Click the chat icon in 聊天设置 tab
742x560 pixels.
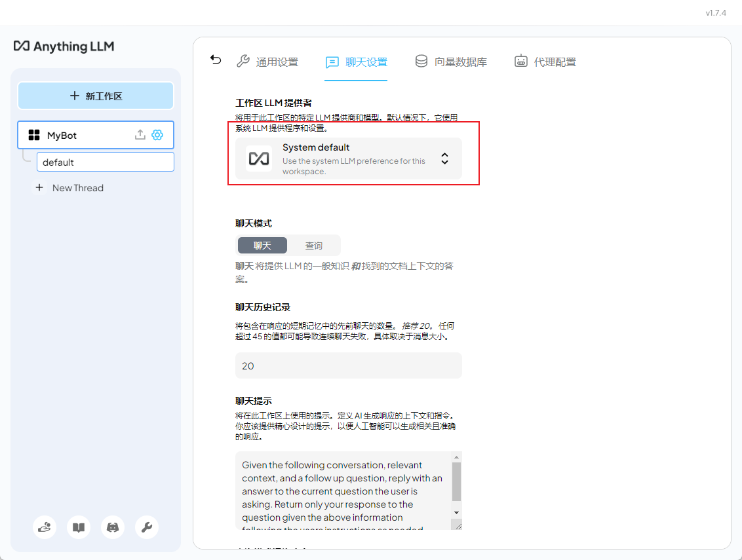(x=332, y=62)
